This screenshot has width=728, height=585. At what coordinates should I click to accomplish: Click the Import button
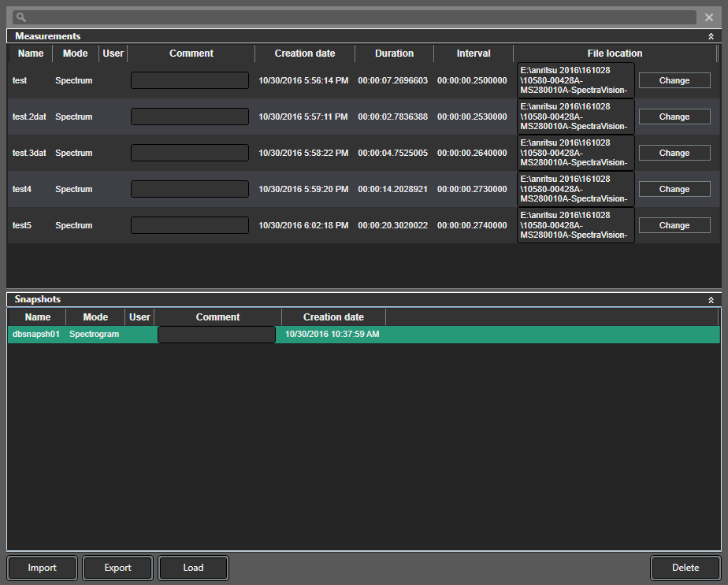click(x=43, y=568)
